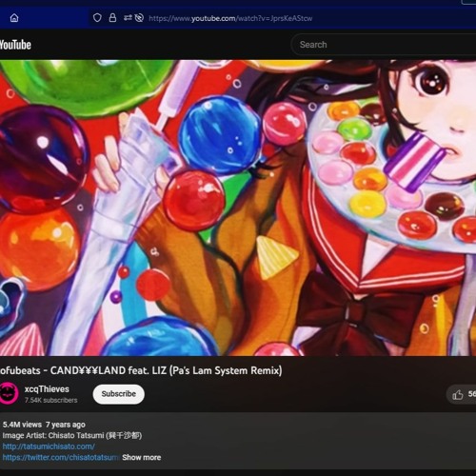
Task: Open the shield tracking protection icon
Action: pyautogui.click(x=97, y=18)
